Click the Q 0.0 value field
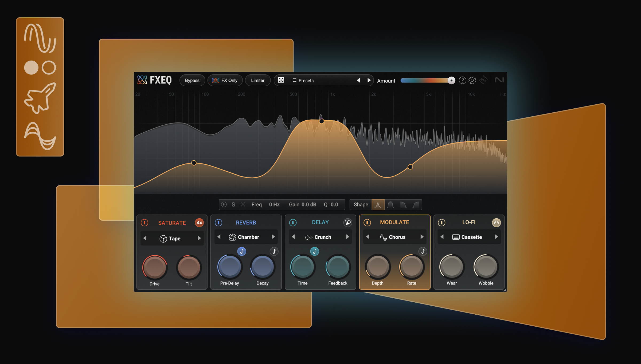641x364 pixels. (x=334, y=204)
